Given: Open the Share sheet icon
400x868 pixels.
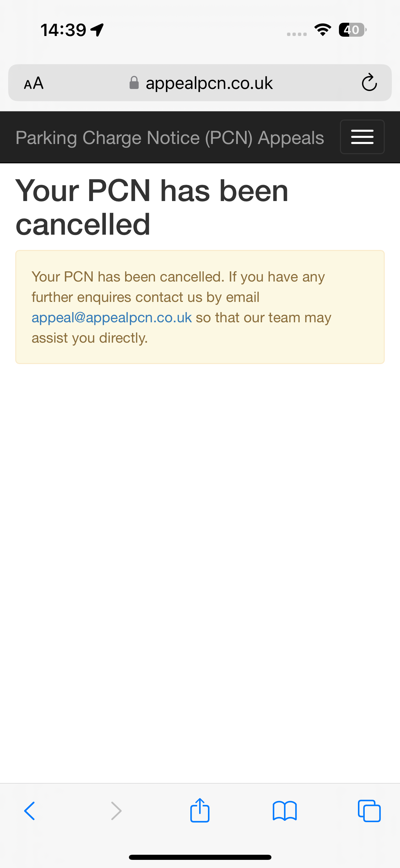Looking at the screenshot, I should coord(200,810).
